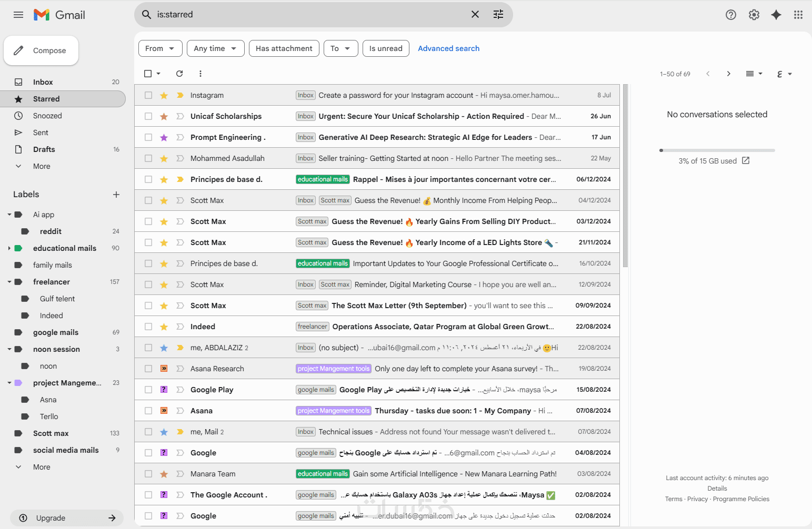View last account activity Details
Image resolution: width=812 pixels, height=529 pixels.
[x=717, y=489]
